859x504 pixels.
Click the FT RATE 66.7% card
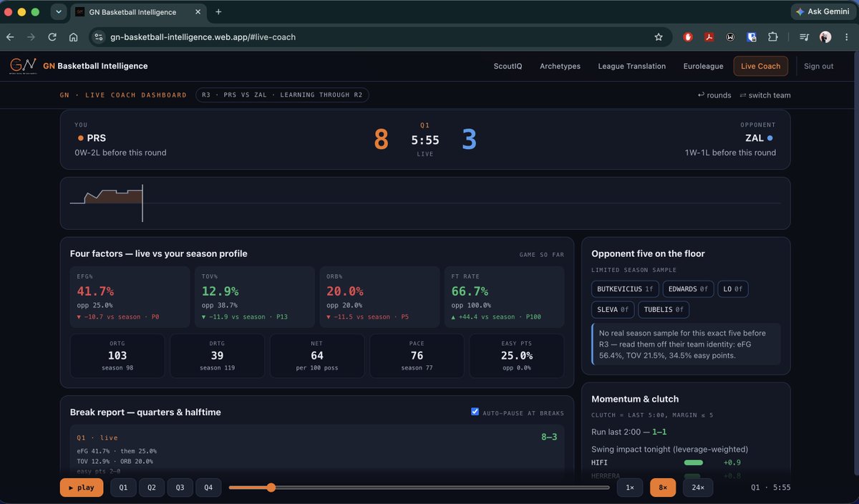tap(504, 297)
